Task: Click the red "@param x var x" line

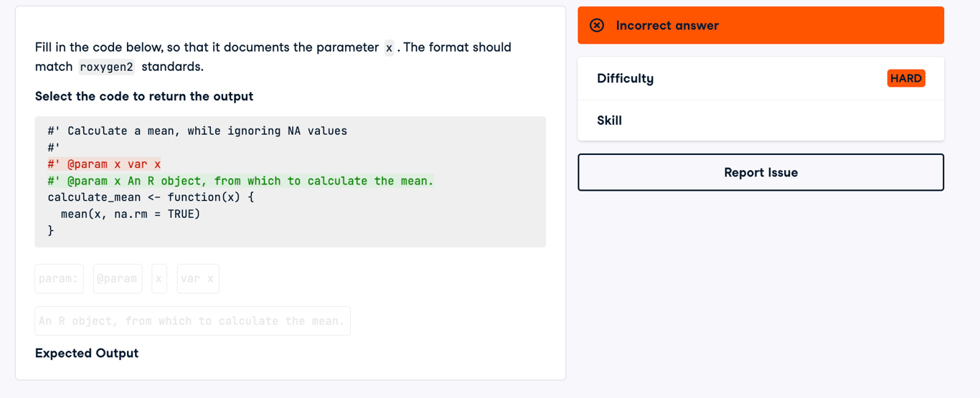Action: [x=105, y=164]
